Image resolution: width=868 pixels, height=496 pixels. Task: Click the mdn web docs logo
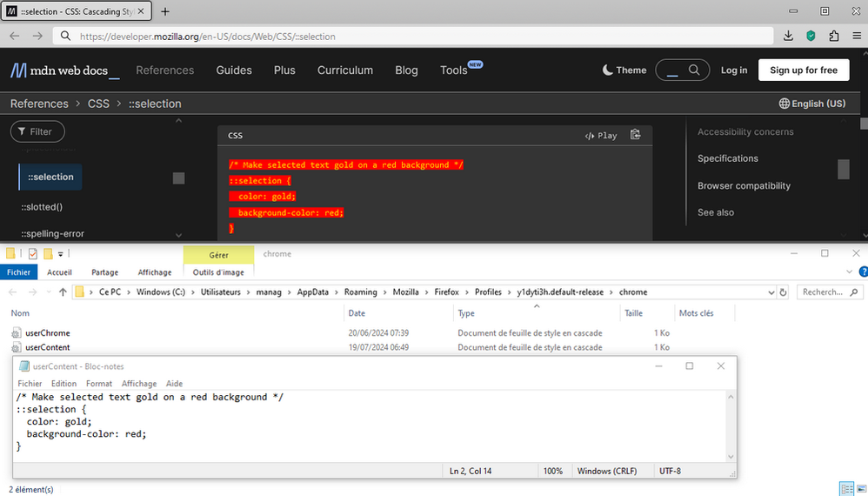click(x=64, y=70)
